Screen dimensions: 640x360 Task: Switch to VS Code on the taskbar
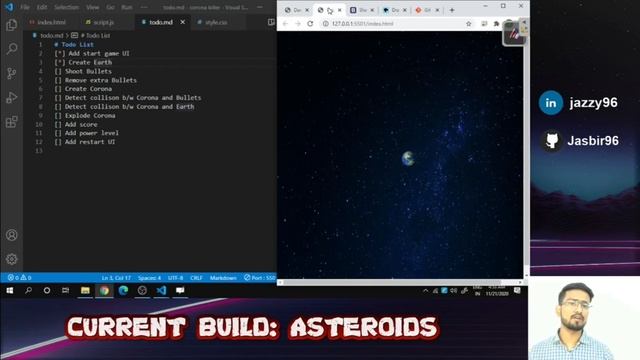161,290
